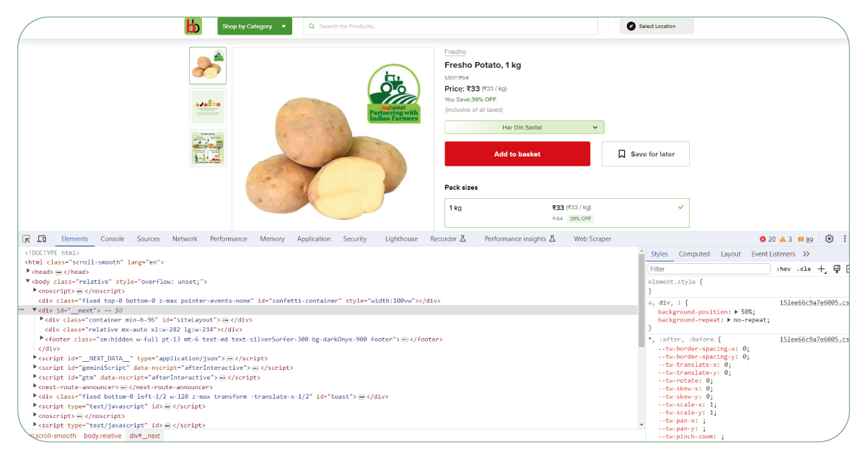Expand the footer node triangle

[41, 338]
